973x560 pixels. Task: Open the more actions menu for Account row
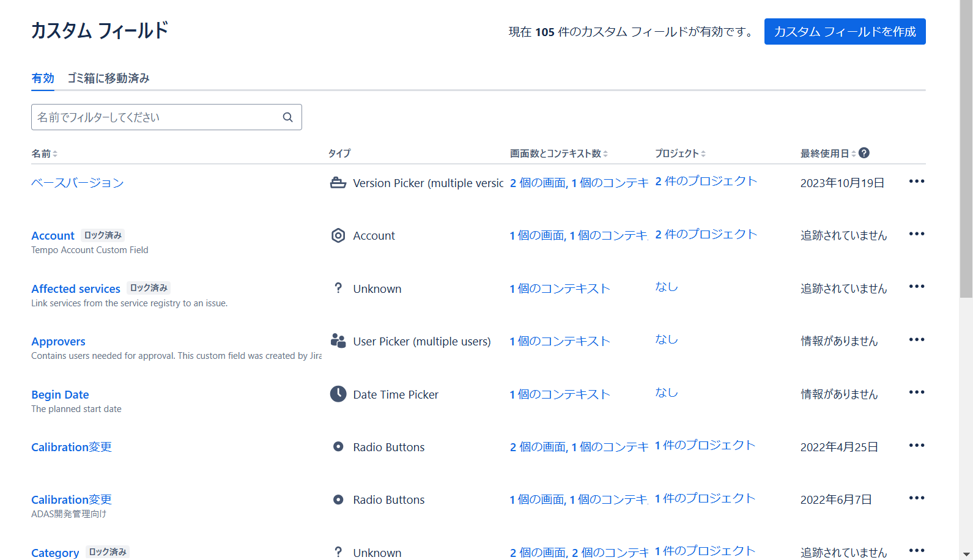[917, 234]
